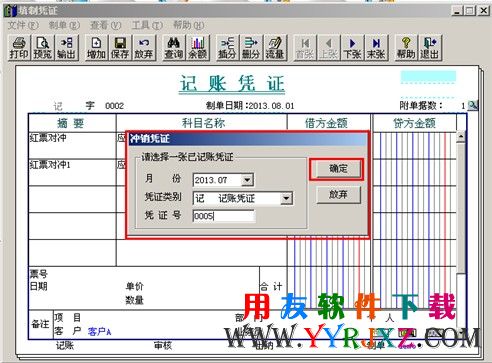The width and height of the screenshot is (492, 363).
Task: Click the 输出 export icon
Action: point(66,48)
